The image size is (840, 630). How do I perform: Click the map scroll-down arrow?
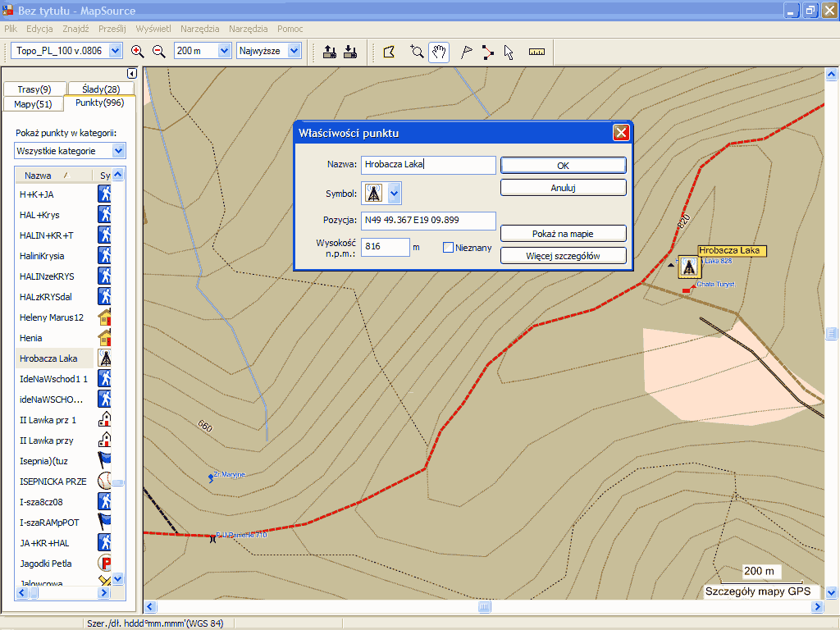[x=831, y=592]
